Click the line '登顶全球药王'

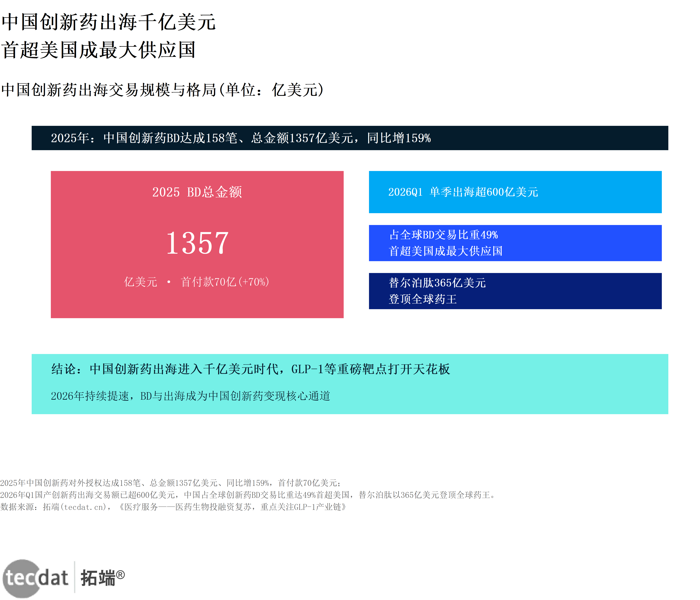pos(423,299)
